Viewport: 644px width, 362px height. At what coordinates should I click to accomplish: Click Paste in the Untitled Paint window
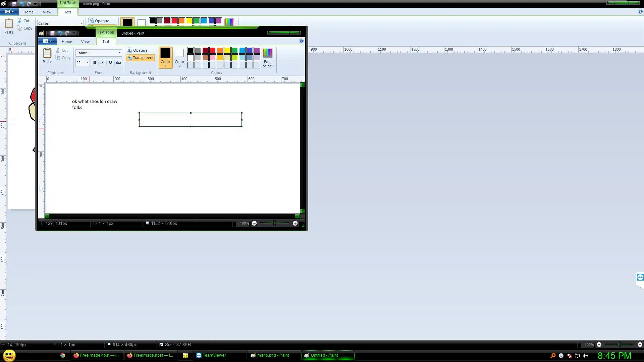[x=47, y=56]
